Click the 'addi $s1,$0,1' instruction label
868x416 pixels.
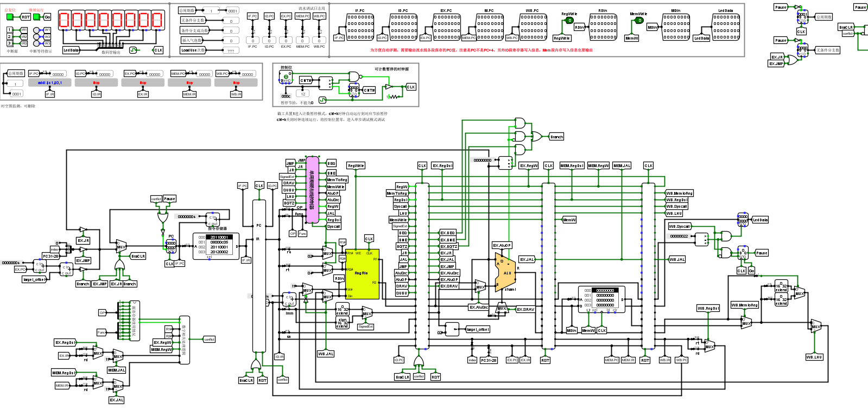click(50, 83)
